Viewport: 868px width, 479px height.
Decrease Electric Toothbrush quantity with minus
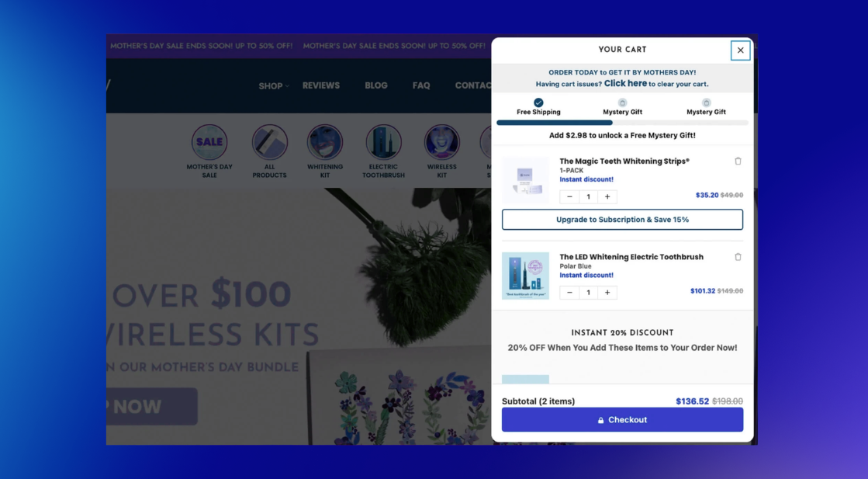pos(569,293)
